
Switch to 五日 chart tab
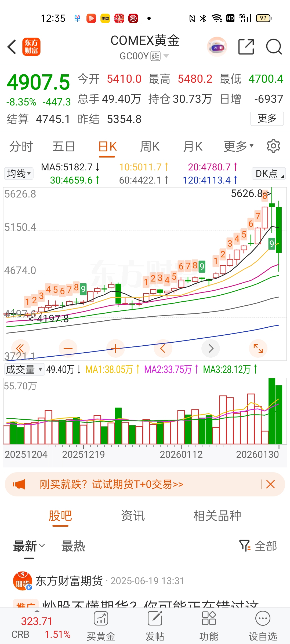(x=64, y=147)
